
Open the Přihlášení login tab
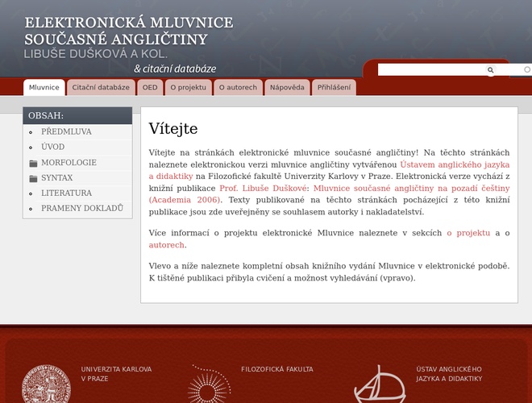pos(334,87)
